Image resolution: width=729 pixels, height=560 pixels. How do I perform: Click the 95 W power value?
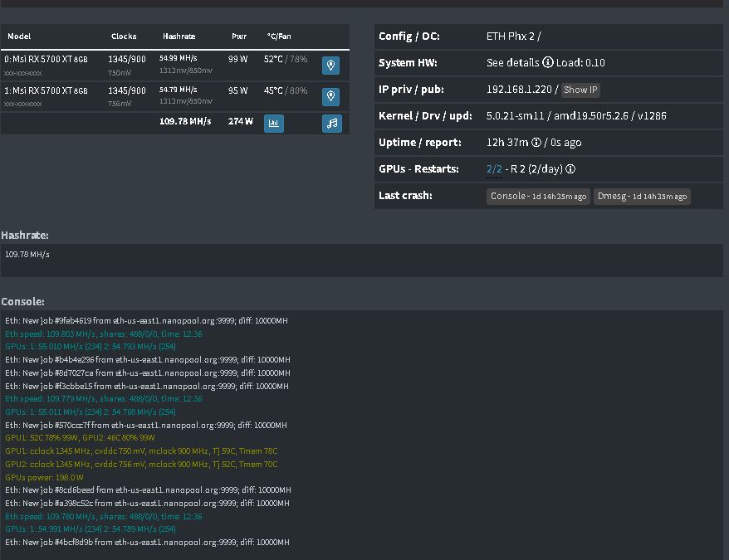(x=237, y=90)
